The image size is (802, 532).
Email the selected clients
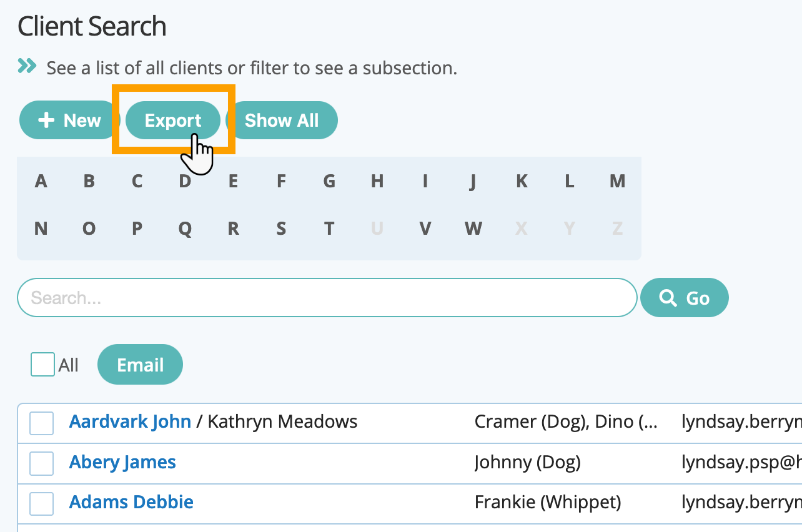[140, 365]
